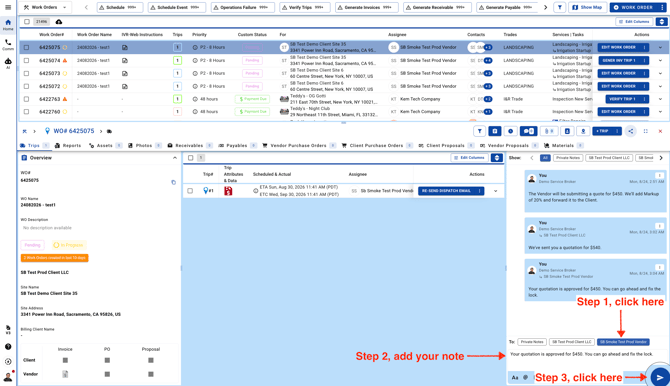The image size is (670, 386).
Task: Show next note filter chips with right arrow
Action: (x=661, y=158)
